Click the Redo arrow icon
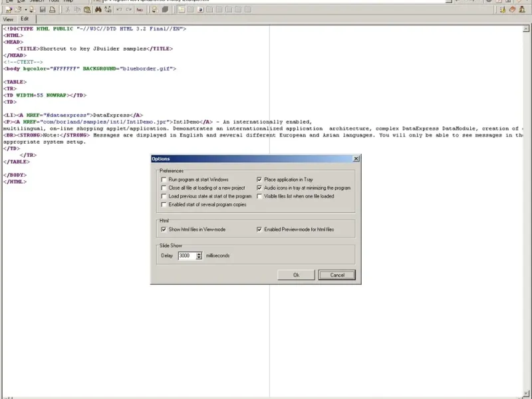 129,10
